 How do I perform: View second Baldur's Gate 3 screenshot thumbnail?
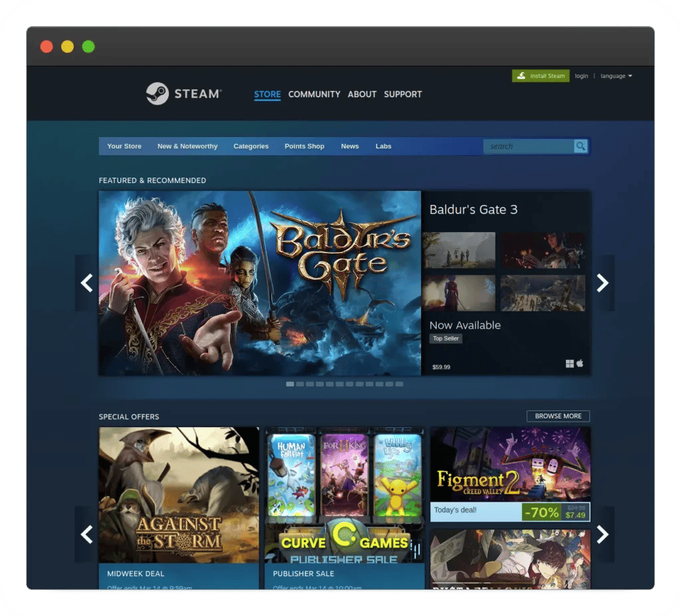click(x=543, y=249)
